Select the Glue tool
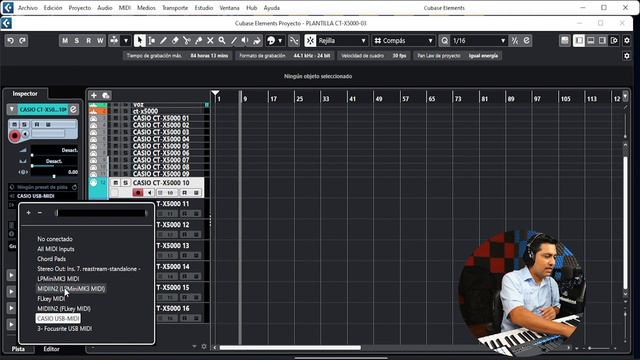Image resolution: width=640 pixels, height=360 pixels. [x=199, y=41]
